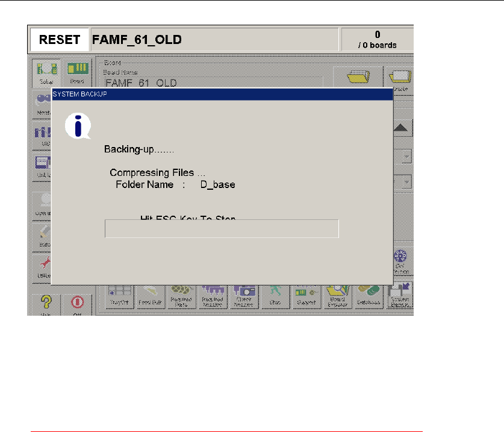Open the Board Explorer tool
504x432 pixels.
pyautogui.click(x=337, y=296)
